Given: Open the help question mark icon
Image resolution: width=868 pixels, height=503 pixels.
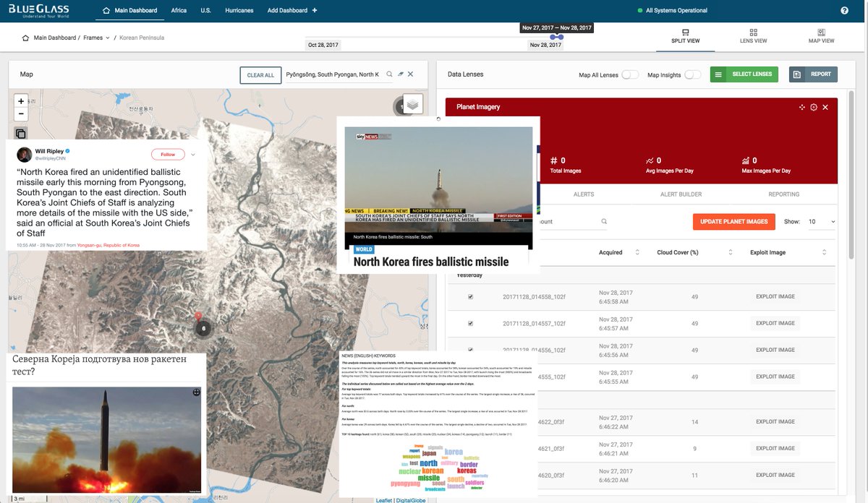Looking at the screenshot, I should 844,11.
